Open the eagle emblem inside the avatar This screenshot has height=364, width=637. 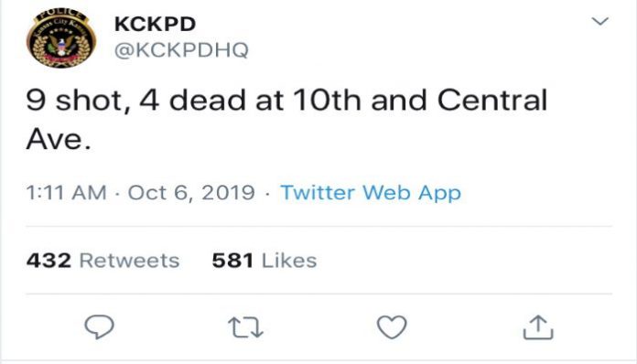(x=61, y=46)
